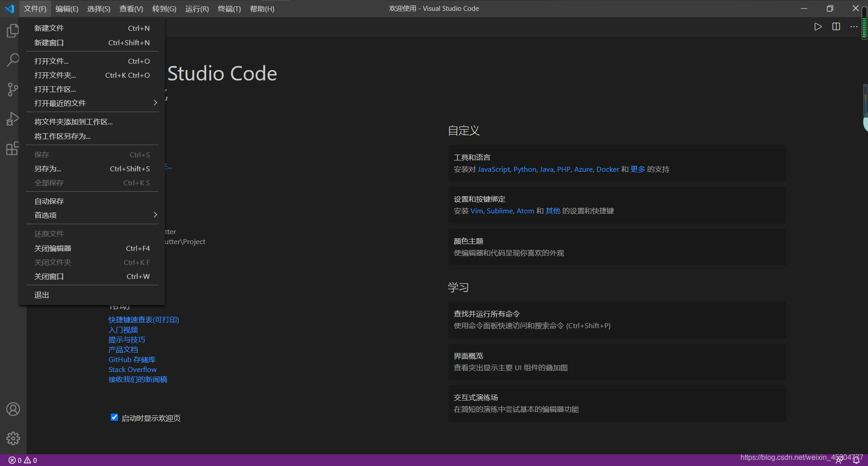
Task: Choose 将工作区另存为... entry
Action: [x=92, y=136]
